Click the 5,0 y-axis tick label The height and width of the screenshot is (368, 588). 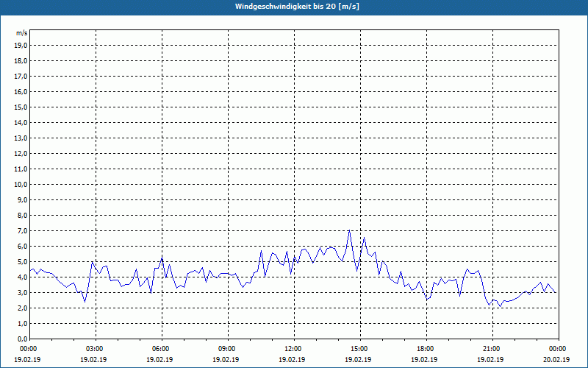click(23, 262)
